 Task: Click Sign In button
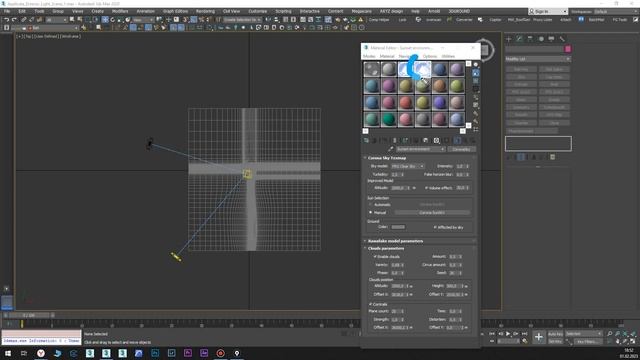[548, 11]
